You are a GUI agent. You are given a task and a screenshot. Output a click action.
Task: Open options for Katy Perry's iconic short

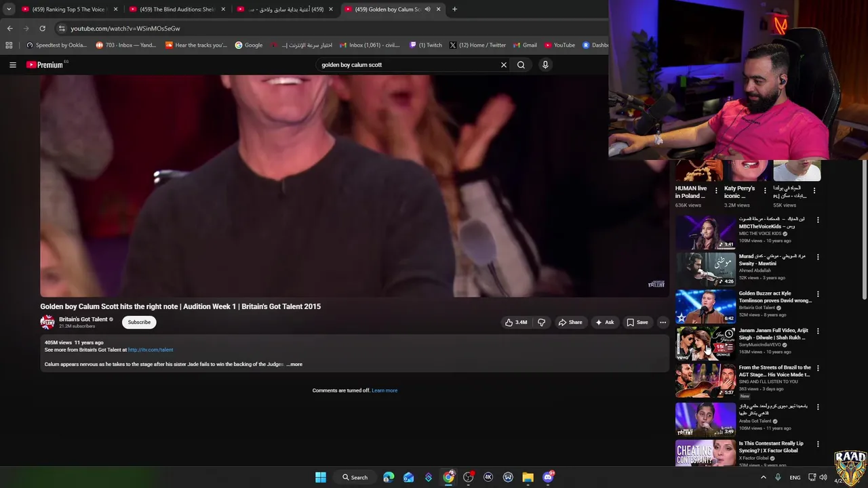point(766,191)
